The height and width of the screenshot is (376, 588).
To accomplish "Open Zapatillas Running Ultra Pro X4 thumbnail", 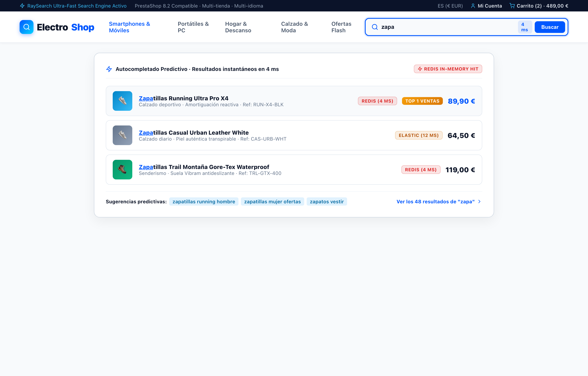I will coord(122,101).
